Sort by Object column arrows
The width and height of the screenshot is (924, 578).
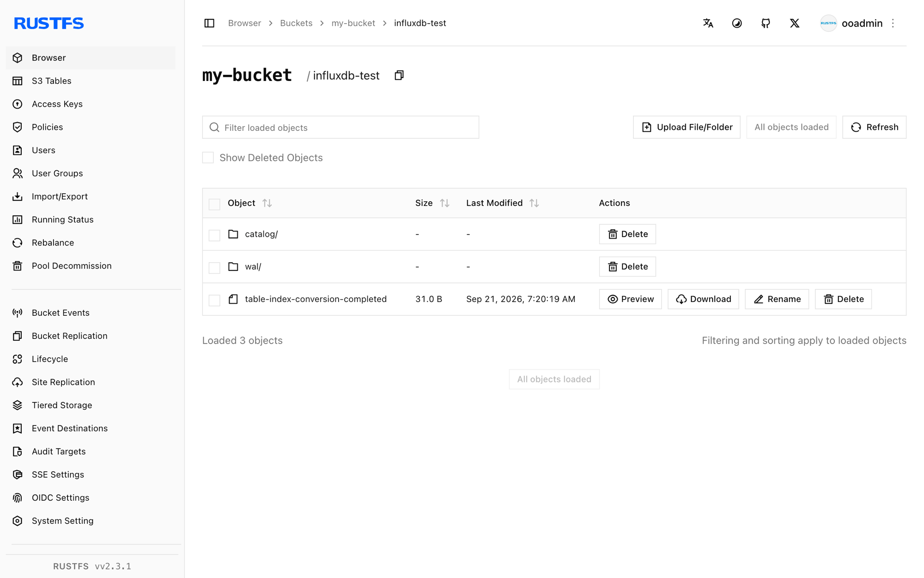click(267, 203)
